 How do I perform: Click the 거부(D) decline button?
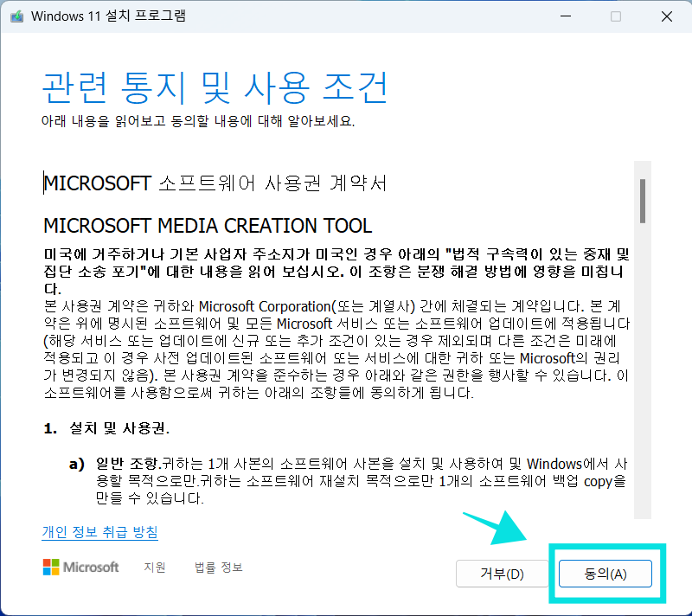[x=502, y=574]
